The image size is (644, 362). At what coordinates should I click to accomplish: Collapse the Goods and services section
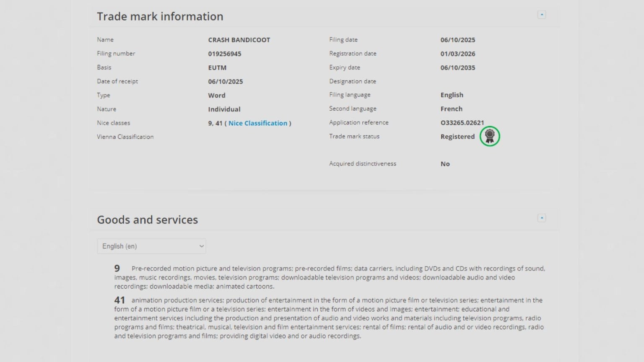coord(542,218)
